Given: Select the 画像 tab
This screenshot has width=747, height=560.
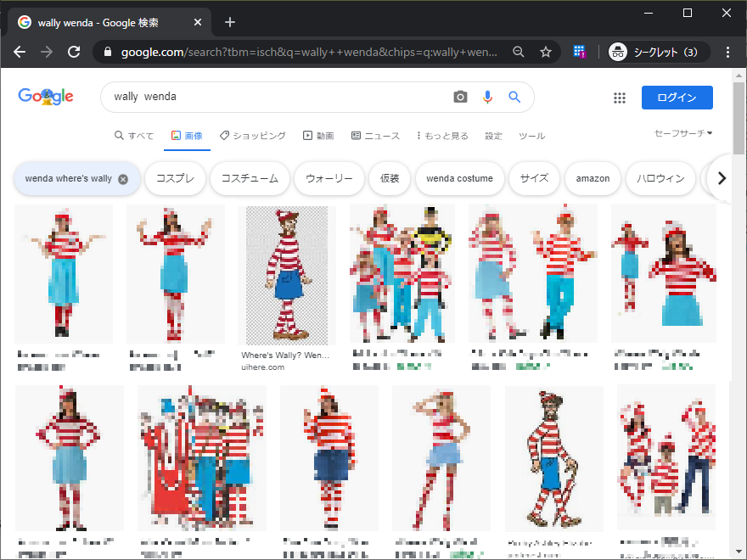Looking at the screenshot, I should click(187, 136).
